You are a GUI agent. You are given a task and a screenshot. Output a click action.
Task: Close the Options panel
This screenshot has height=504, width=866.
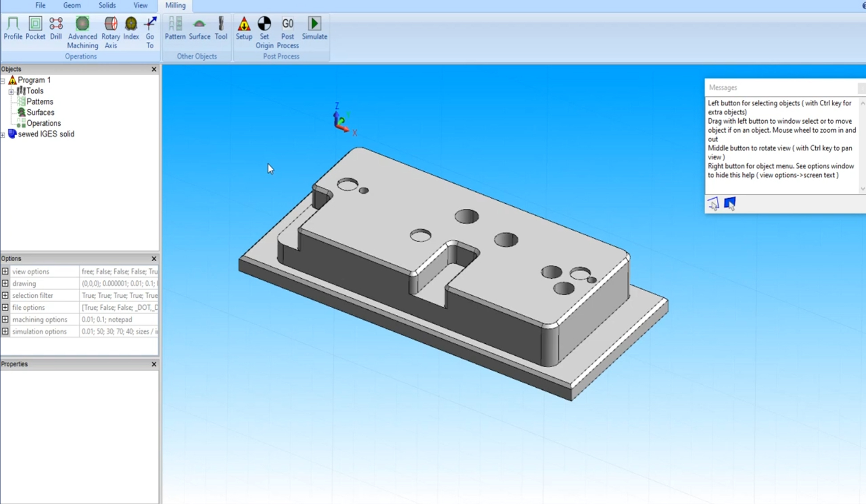point(154,259)
